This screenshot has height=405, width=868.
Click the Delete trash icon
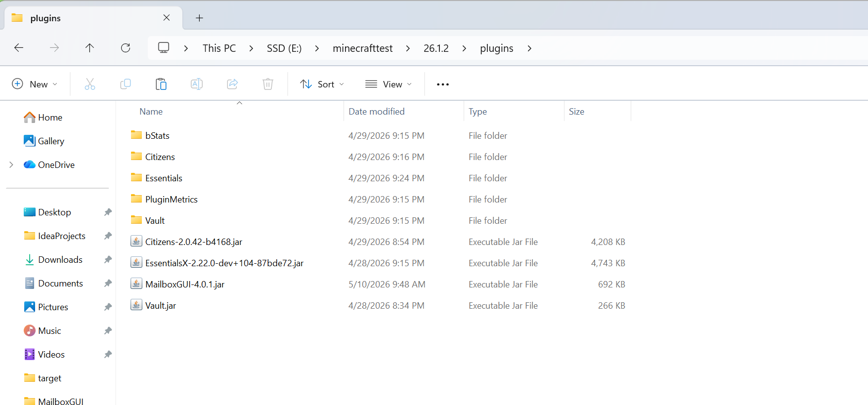[x=268, y=84]
